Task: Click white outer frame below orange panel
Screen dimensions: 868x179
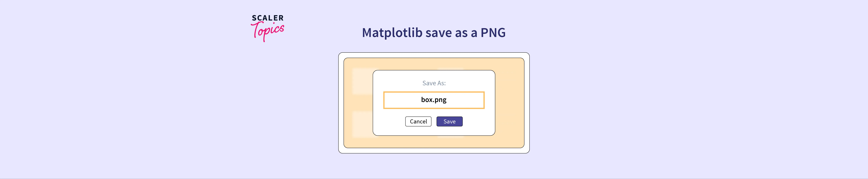Action: 434,151
